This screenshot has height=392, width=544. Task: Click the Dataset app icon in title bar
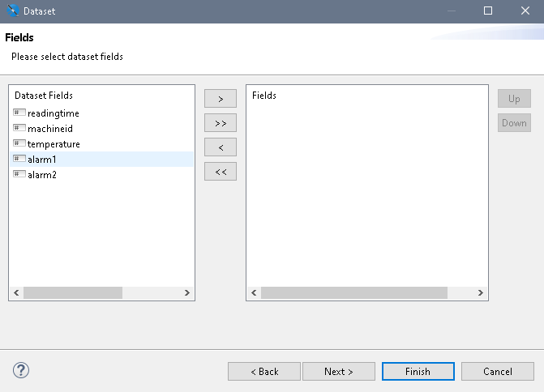pyautogui.click(x=11, y=11)
